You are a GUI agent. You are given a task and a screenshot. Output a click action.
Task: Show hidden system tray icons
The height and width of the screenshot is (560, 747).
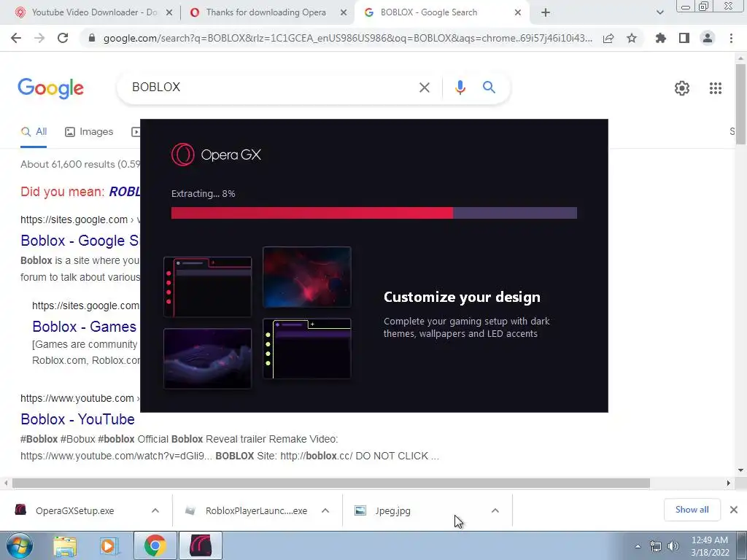[x=638, y=546]
